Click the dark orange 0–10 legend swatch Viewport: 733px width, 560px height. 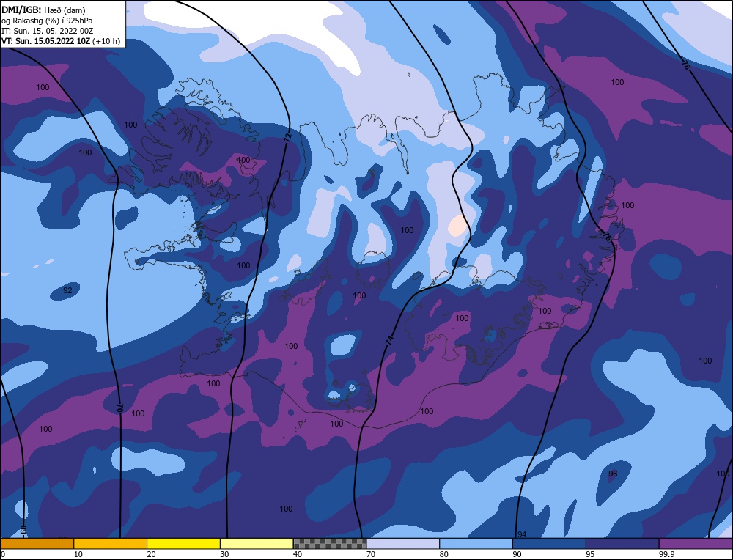click(37, 544)
